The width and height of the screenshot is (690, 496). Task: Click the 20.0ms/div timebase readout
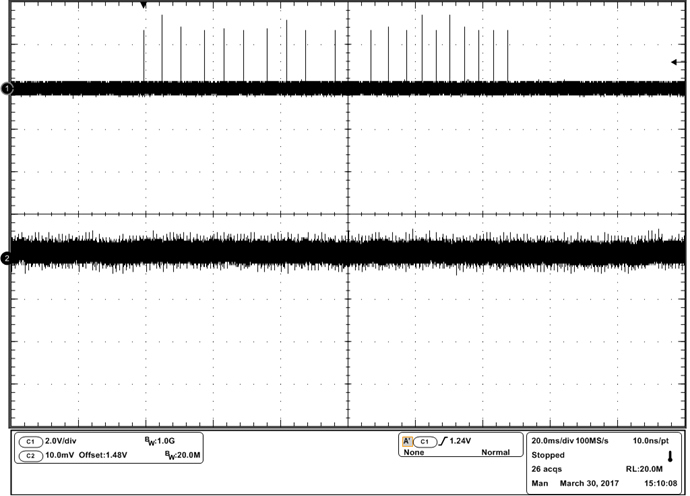point(552,441)
